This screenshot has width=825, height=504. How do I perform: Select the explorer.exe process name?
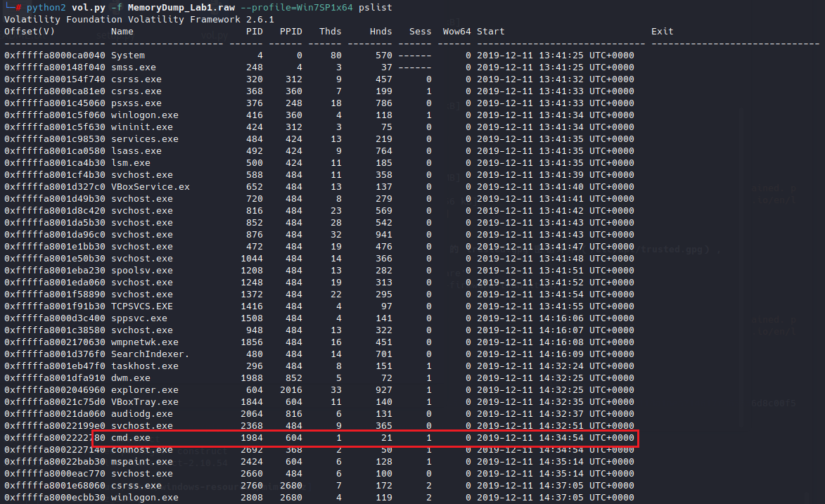(145, 390)
